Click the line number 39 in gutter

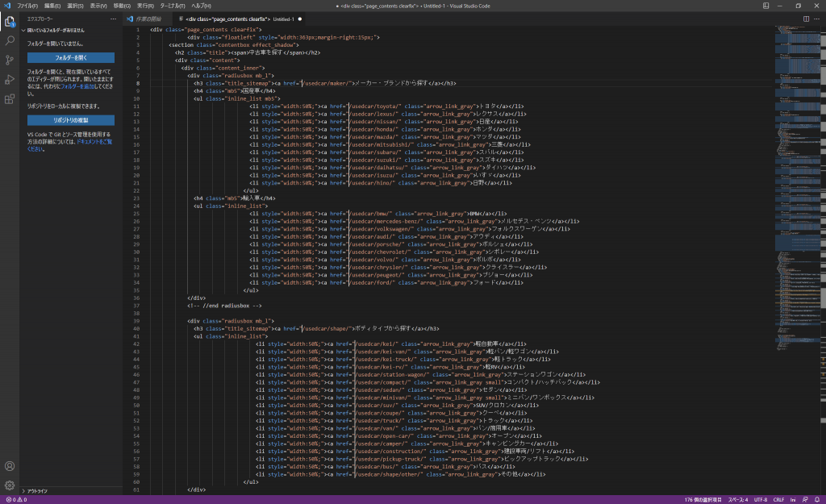pyautogui.click(x=136, y=321)
